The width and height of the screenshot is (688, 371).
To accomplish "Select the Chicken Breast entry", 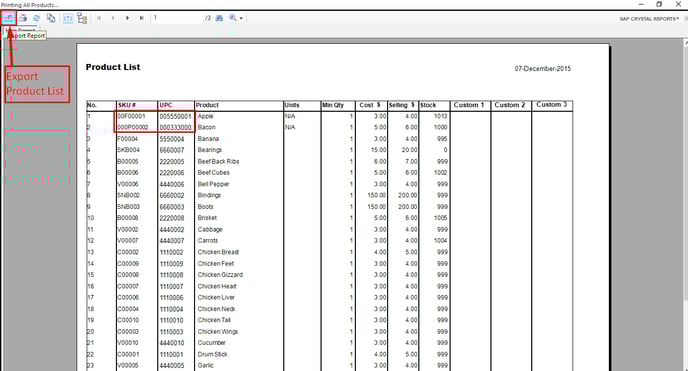I will [x=218, y=252].
